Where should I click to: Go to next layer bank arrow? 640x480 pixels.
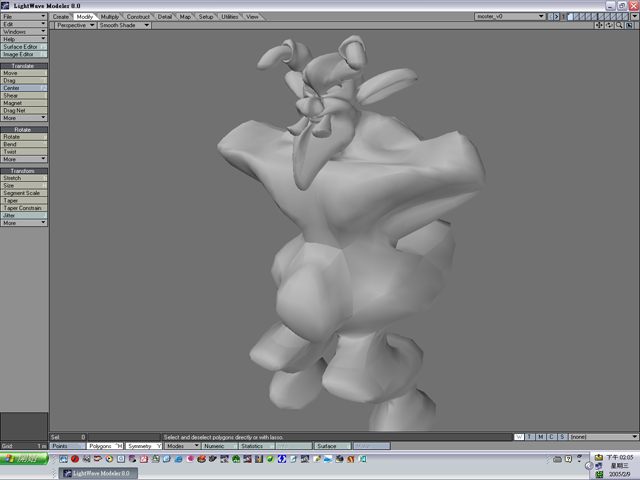pyautogui.click(x=556, y=16)
